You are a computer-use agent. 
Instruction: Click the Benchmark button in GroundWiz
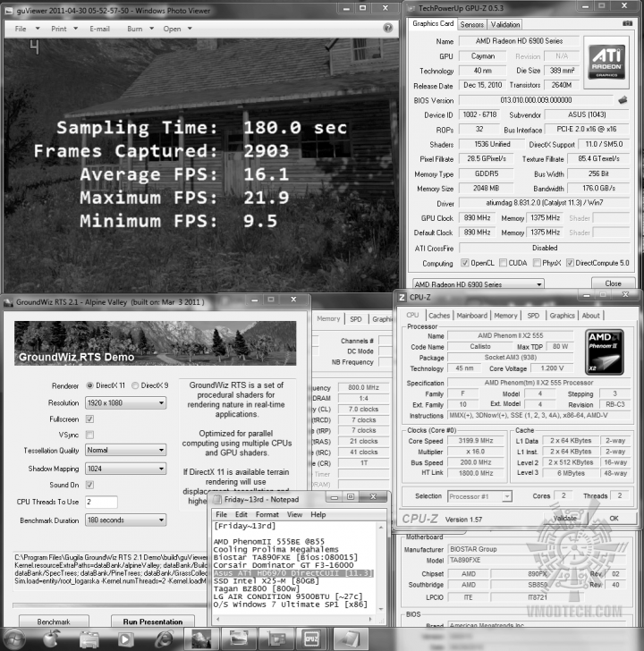pyautogui.click(x=54, y=621)
